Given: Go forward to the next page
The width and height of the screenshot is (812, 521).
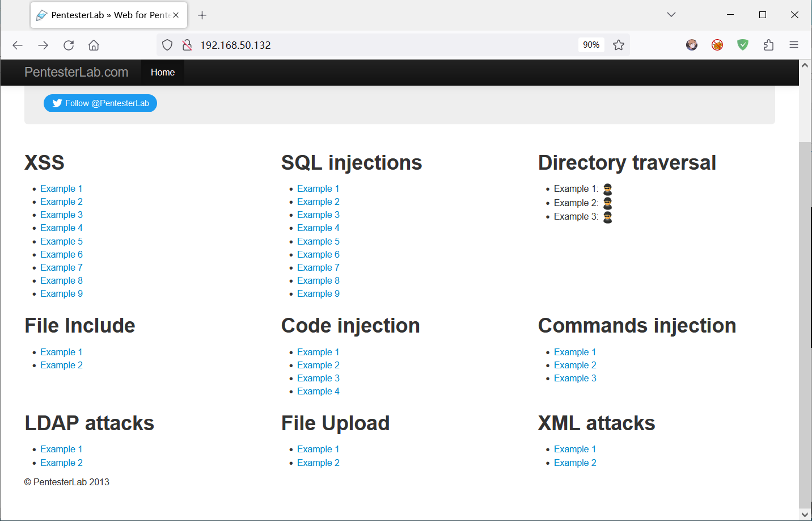Looking at the screenshot, I should coord(43,45).
